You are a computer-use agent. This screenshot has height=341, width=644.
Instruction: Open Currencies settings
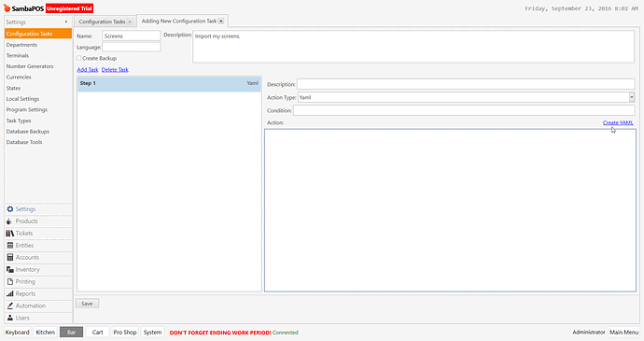(x=19, y=77)
